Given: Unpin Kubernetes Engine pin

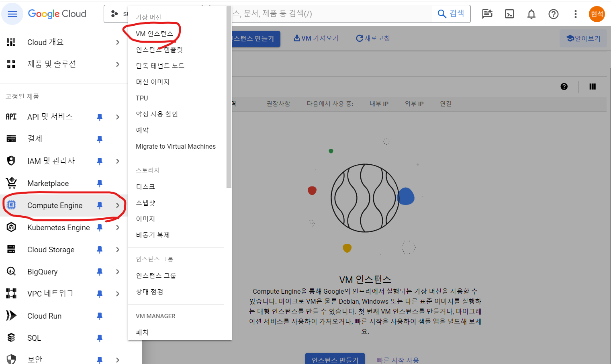Looking at the screenshot, I should (100, 227).
